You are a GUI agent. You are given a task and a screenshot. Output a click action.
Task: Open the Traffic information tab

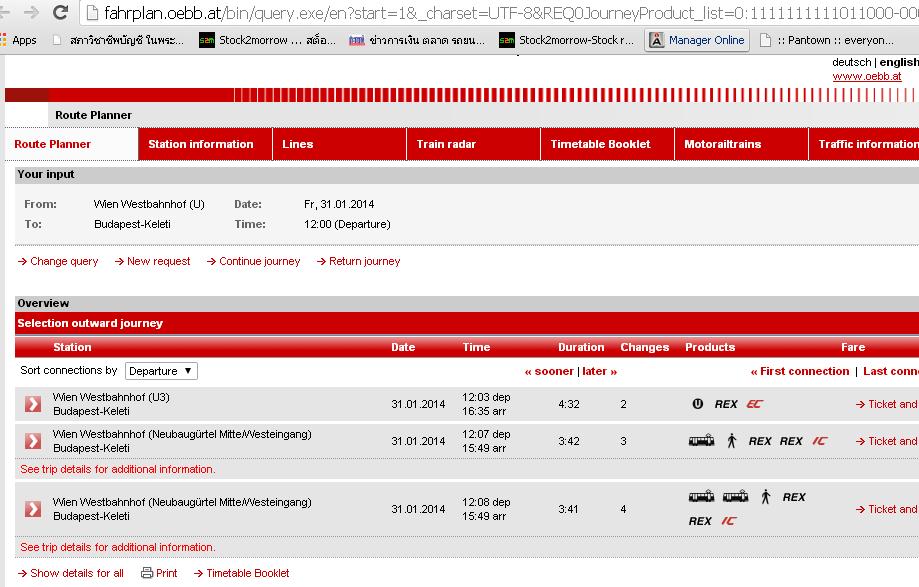[864, 144]
